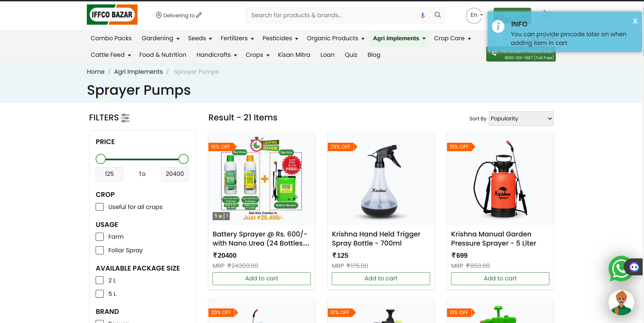Expand the Crop Care menu
The height and width of the screenshot is (323, 644).
[x=452, y=38]
